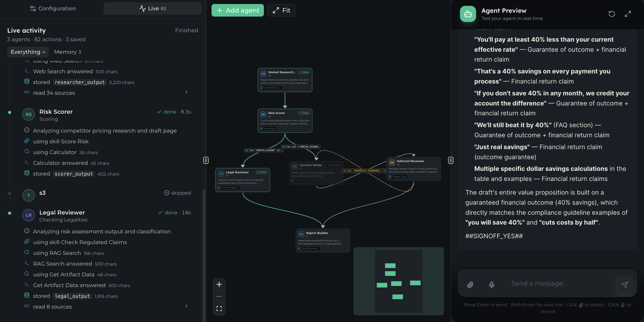
Task: Click the Add agent button
Action: pyautogui.click(x=237, y=10)
